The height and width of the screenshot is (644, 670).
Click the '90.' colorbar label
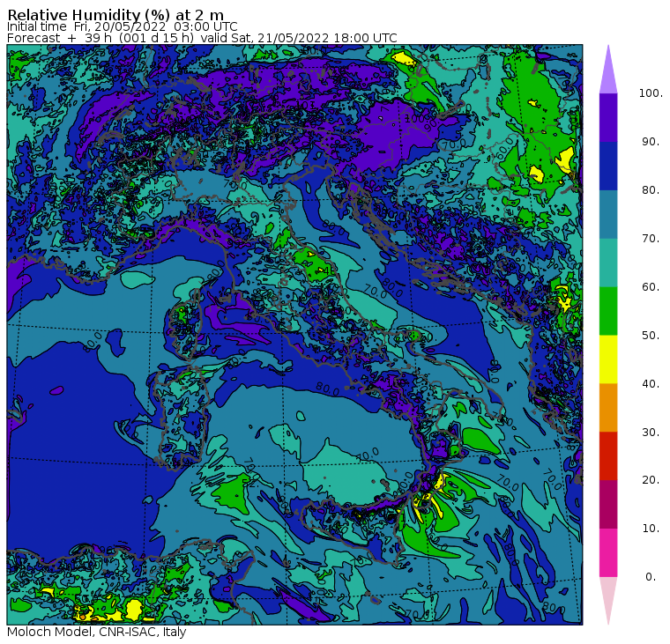(x=651, y=142)
